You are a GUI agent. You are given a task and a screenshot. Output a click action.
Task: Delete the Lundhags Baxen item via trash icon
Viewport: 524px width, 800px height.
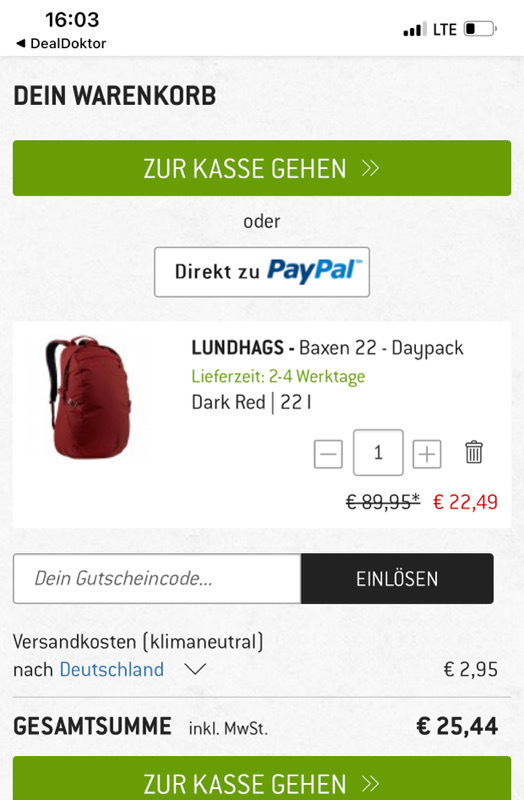(x=473, y=453)
